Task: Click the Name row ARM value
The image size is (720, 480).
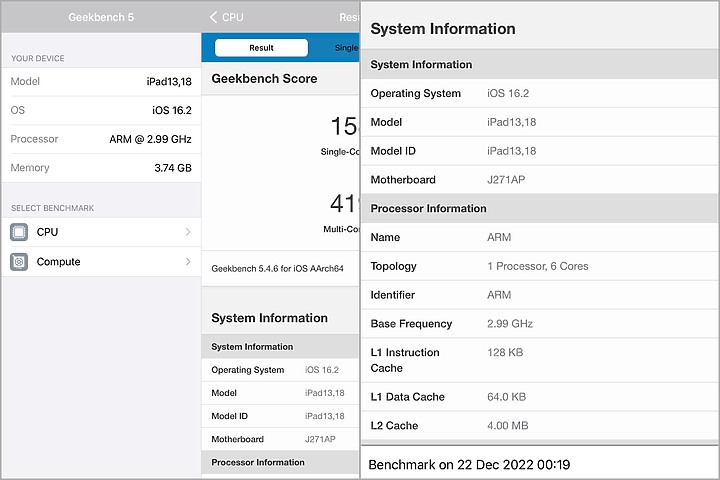Action: (499, 237)
